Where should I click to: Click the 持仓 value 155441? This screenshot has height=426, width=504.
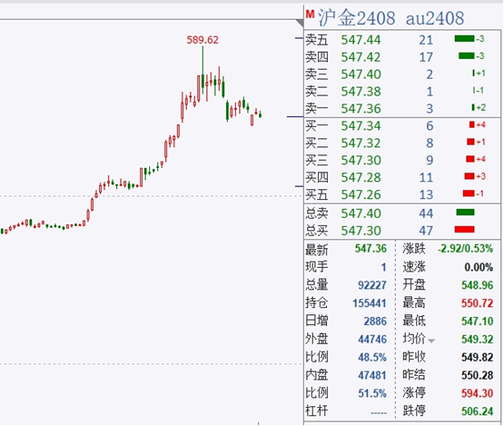[x=370, y=303]
